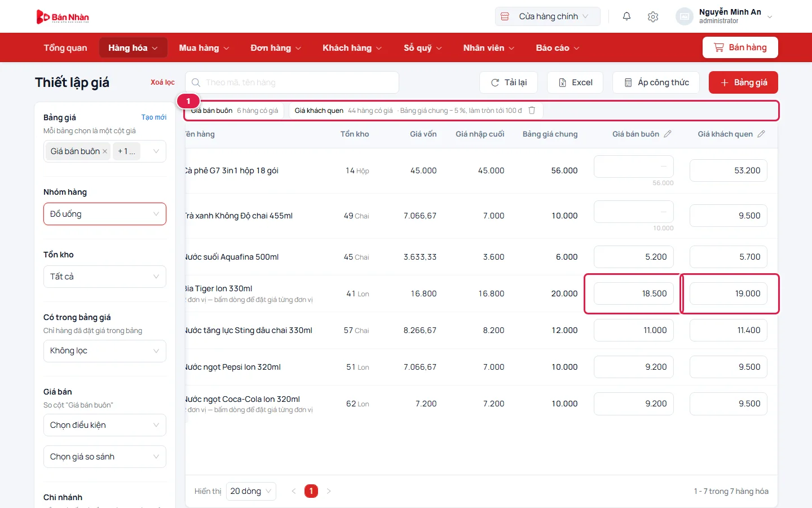This screenshot has height=508, width=812.
Task: Open the settings gear icon
Action: (653, 16)
